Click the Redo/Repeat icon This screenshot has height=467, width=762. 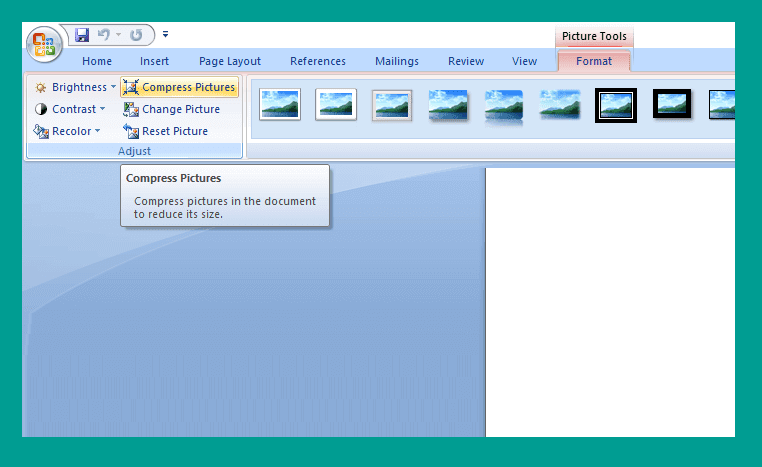[136, 35]
